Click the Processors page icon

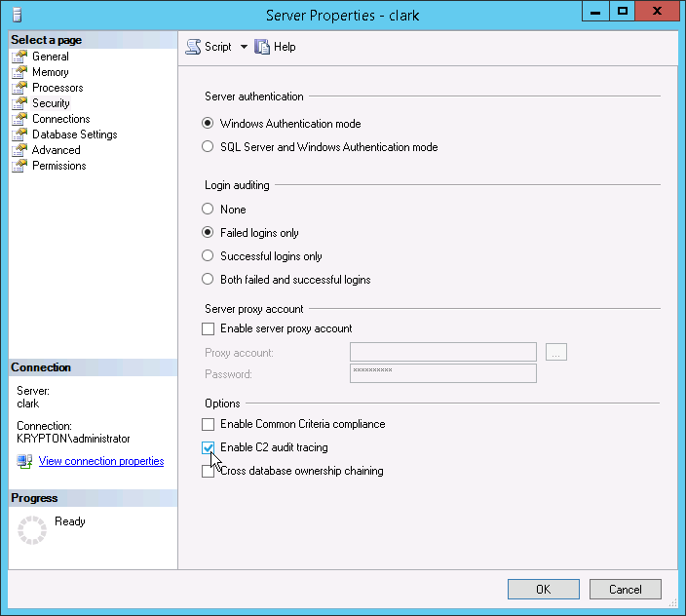(x=19, y=88)
